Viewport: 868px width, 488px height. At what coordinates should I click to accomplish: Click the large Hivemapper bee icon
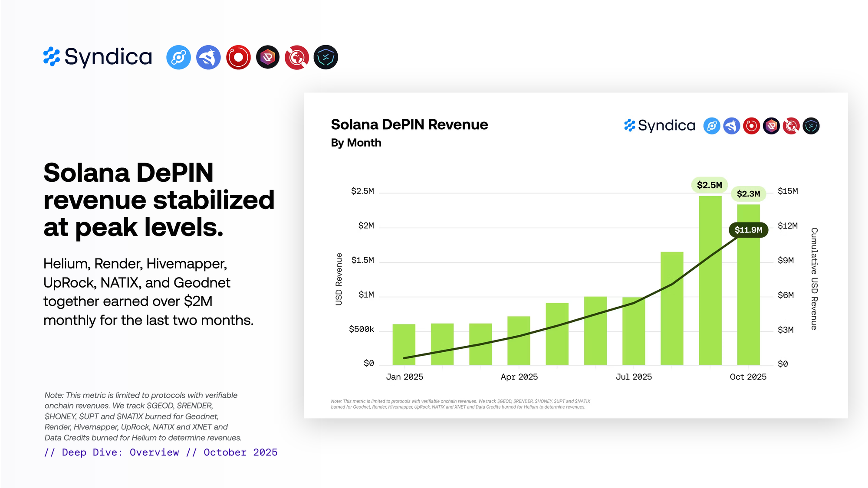[208, 57]
